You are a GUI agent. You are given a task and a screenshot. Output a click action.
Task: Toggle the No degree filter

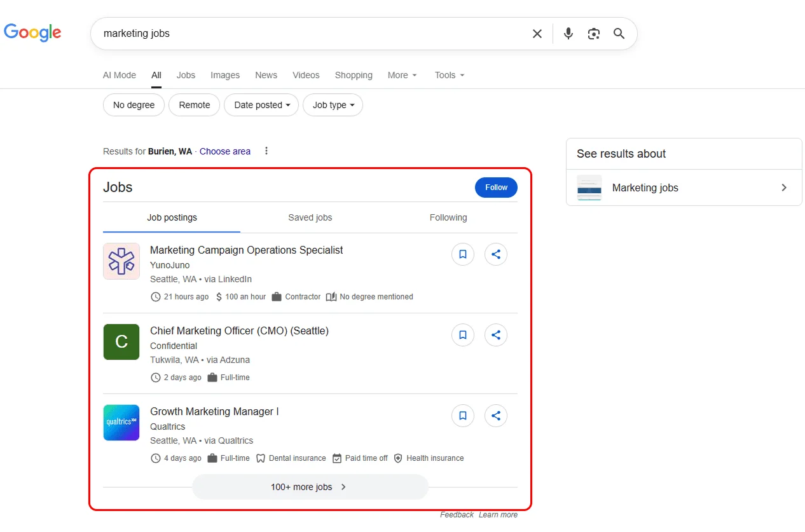(134, 104)
